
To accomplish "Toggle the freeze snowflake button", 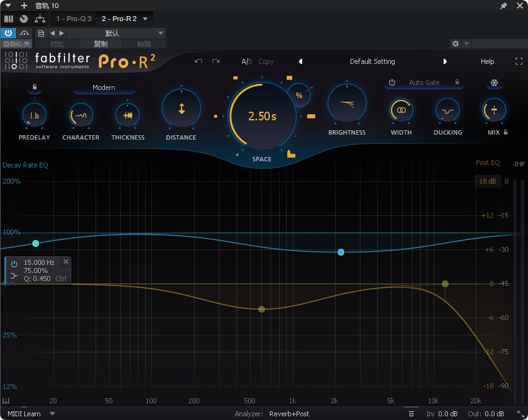I will click(494, 83).
